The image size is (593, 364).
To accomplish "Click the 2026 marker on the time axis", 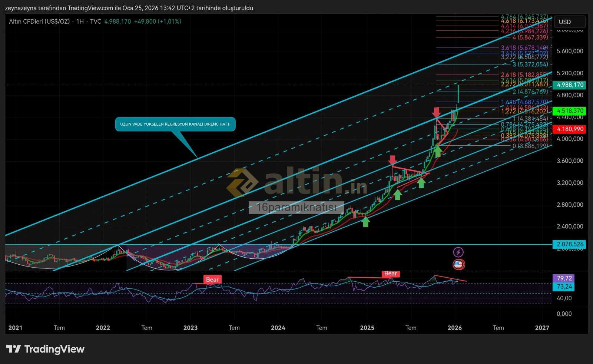I will [455, 328].
